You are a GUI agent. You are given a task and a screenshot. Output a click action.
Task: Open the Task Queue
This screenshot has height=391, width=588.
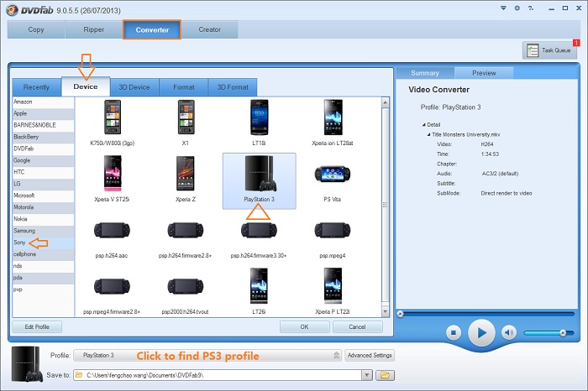click(x=549, y=50)
